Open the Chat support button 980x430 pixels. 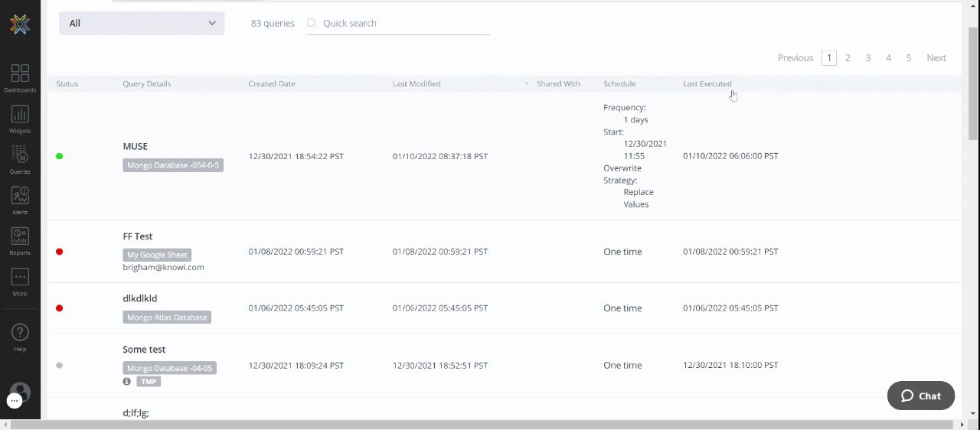pyautogui.click(x=920, y=396)
